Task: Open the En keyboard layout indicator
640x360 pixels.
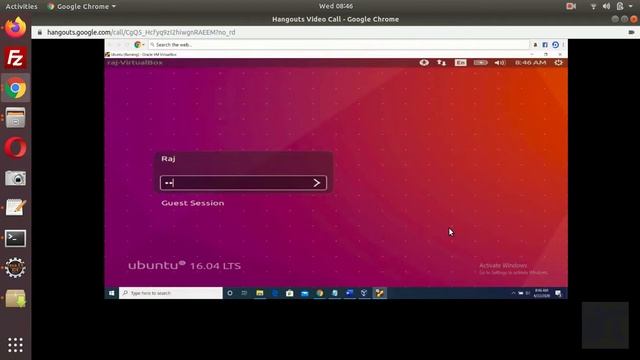Action: (x=460, y=62)
